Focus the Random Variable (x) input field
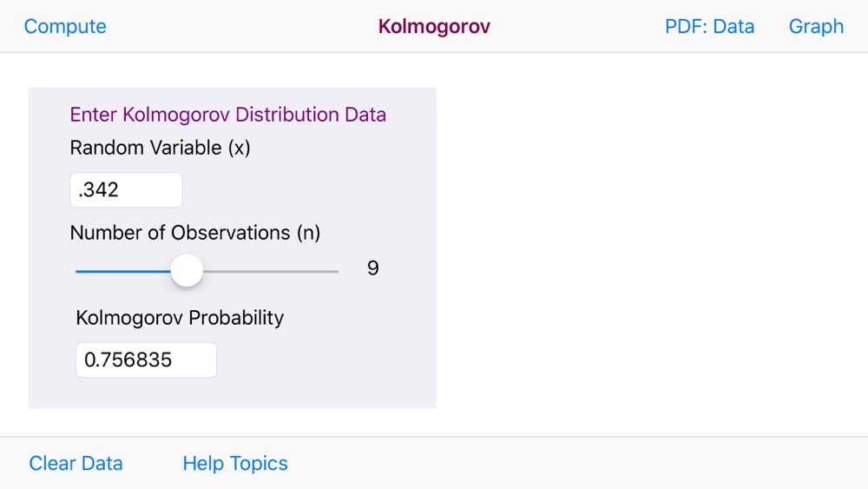 click(x=126, y=190)
